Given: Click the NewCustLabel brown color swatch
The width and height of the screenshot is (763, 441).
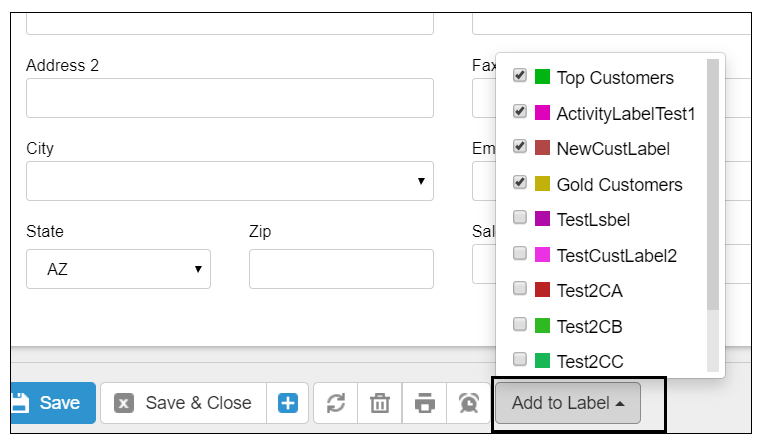Looking at the screenshot, I should pyautogui.click(x=542, y=147).
